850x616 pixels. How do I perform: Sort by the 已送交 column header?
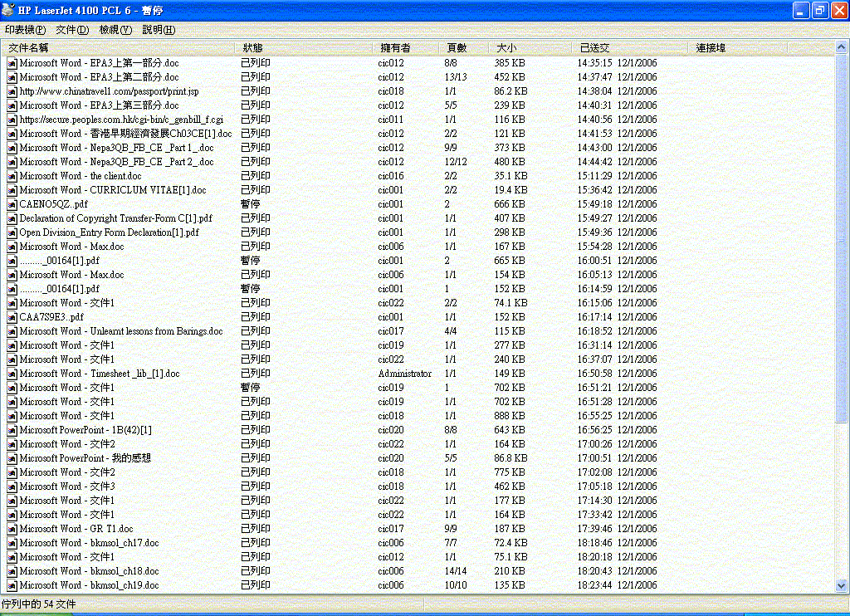click(x=630, y=47)
